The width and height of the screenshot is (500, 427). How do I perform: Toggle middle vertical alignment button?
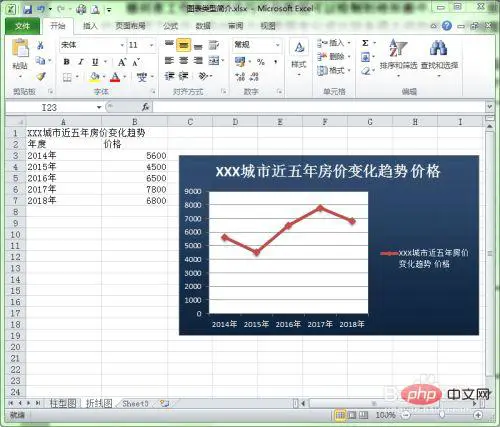pyautogui.click(x=183, y=45)
